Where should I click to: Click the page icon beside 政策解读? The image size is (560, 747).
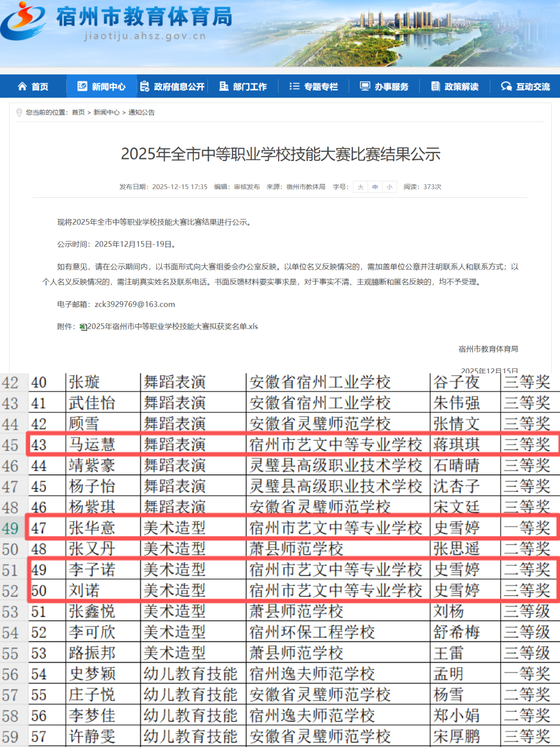(435, 87)
